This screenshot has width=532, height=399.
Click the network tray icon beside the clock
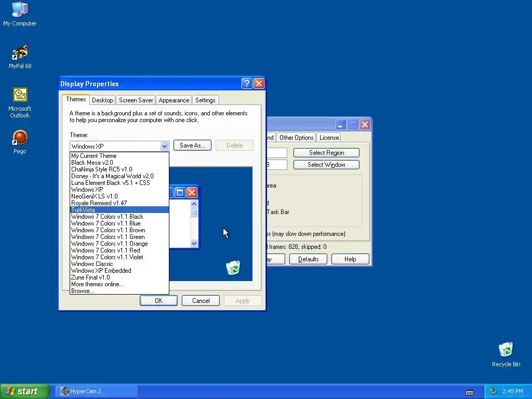point(493,391)
